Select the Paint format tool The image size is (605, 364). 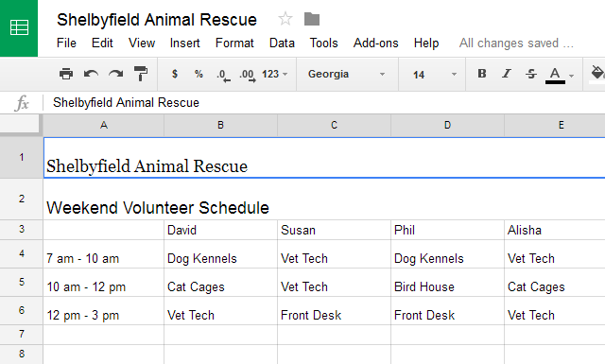pyautogui.click(x=141, y=74)
